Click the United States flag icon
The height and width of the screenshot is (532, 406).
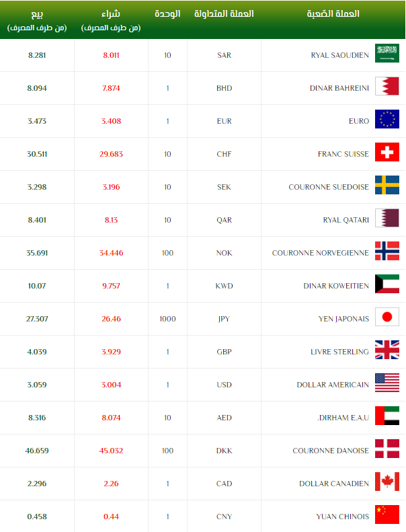point(387,384)
